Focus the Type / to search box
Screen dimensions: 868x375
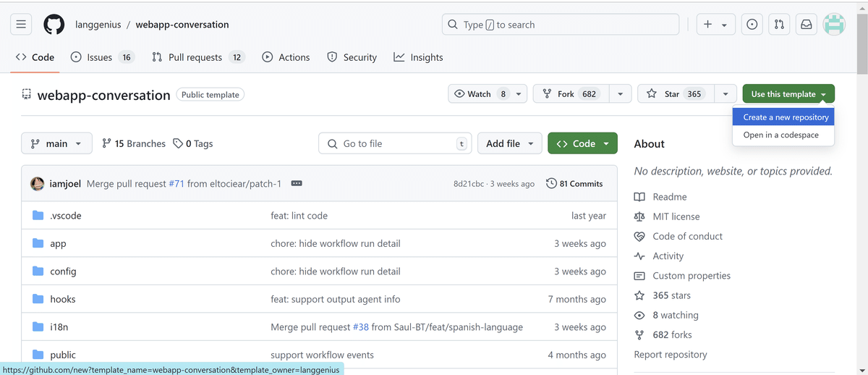[561, 25]
